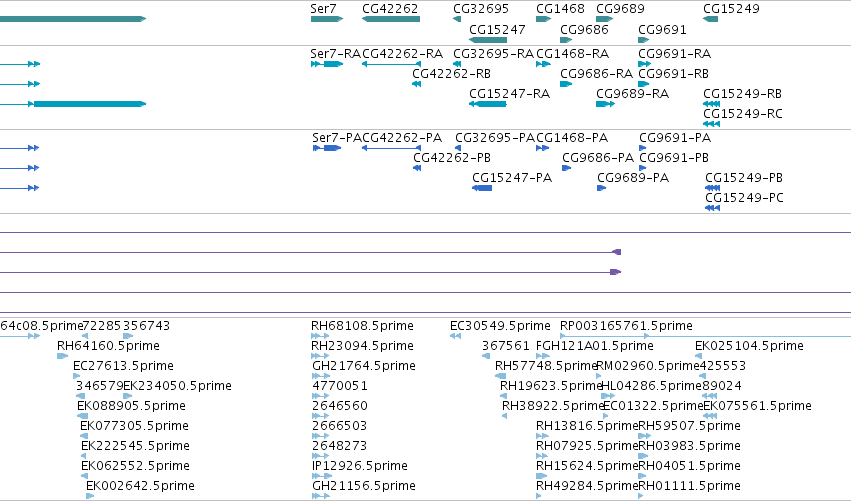Select transcript CG15247-RA
851x501 pixels.
[x=510, y=94]
